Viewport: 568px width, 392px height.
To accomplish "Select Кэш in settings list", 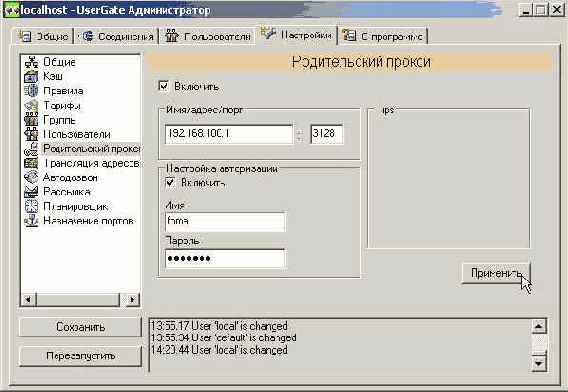I will (x=53, y=76).
